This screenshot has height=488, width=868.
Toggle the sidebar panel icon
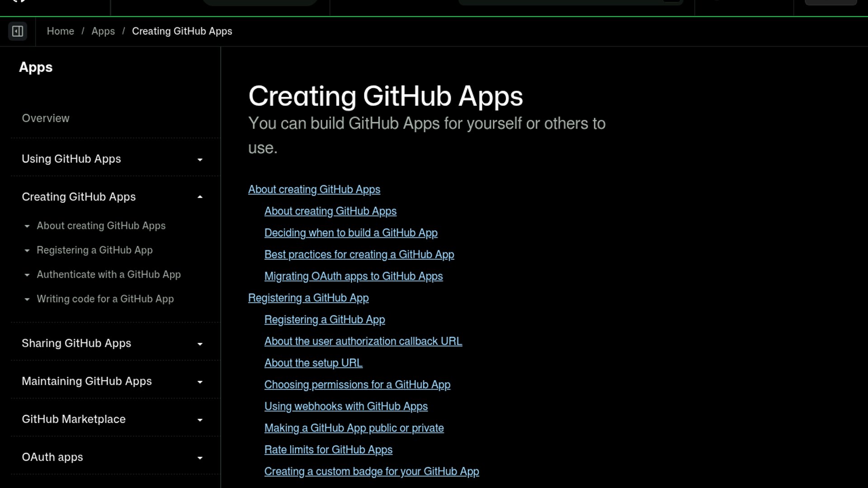click(x=18, y=31)
